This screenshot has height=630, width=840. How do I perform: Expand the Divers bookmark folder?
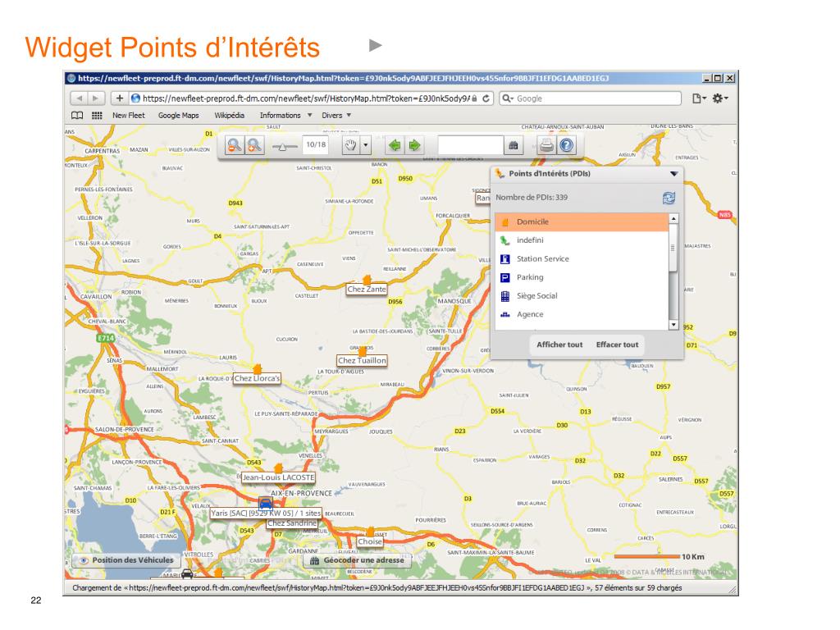(x=336, y=115)
